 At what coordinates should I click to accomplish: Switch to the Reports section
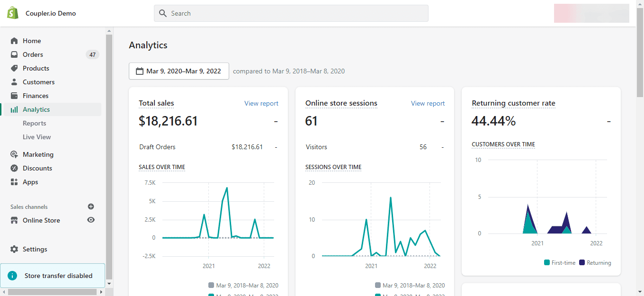34,123
